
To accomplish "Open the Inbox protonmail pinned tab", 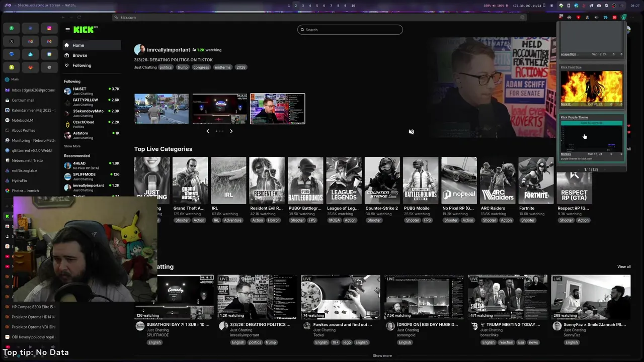I will 29,90.
